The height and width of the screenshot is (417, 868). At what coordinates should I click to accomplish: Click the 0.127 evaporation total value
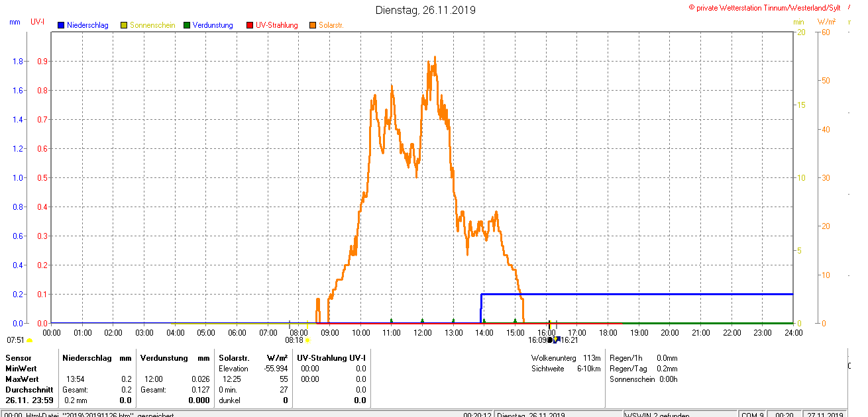pos(200,390)
